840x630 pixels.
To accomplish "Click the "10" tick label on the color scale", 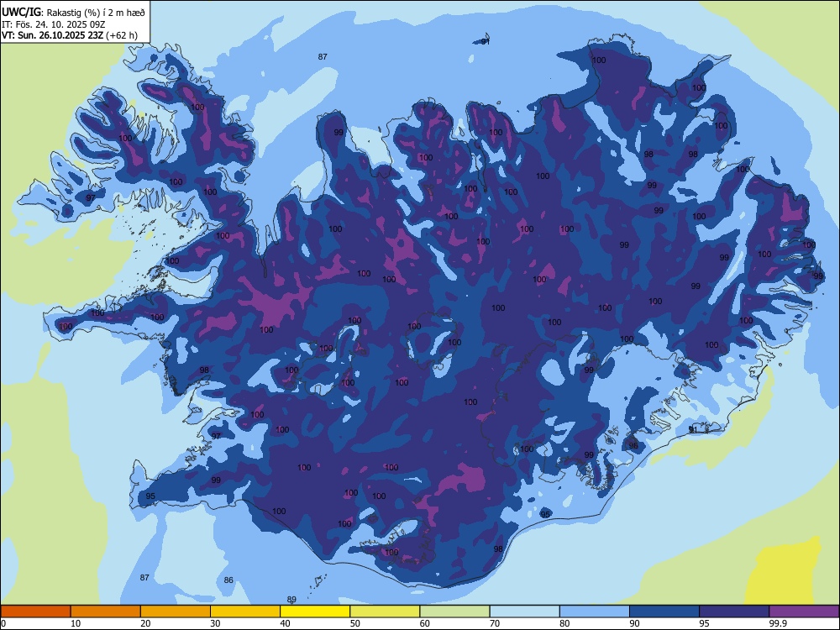I will coord(76,623).
